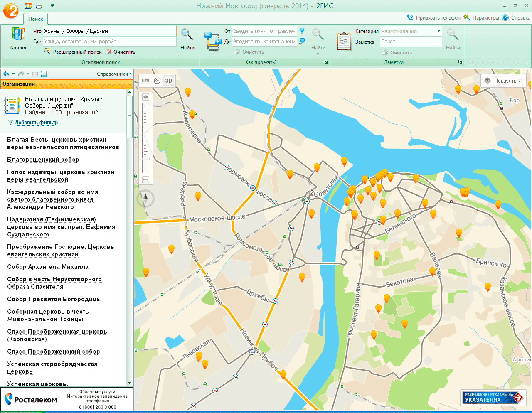
Task: Open back history dropdown arrow
Action: point(13,74)
